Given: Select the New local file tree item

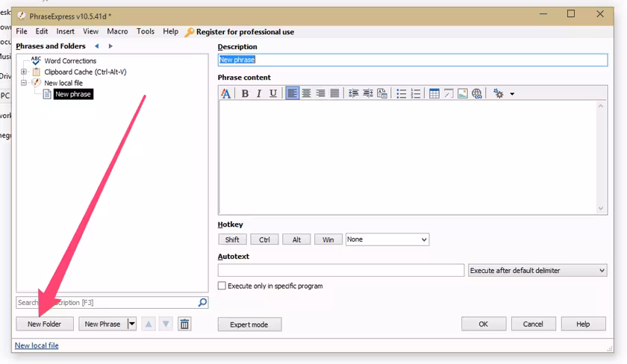Looking at the screenshot, I should (x=63, y=83).
